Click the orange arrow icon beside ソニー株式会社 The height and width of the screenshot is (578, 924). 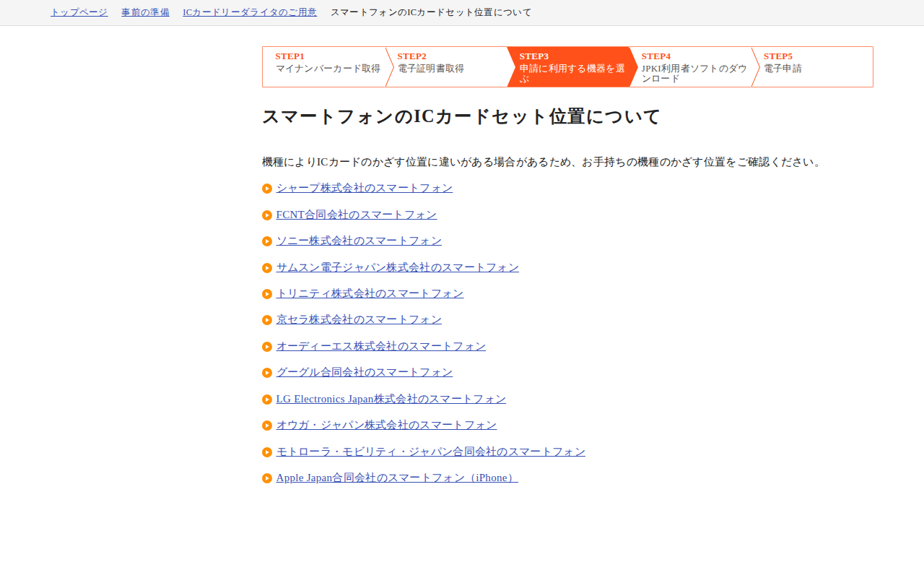[267, 241]
